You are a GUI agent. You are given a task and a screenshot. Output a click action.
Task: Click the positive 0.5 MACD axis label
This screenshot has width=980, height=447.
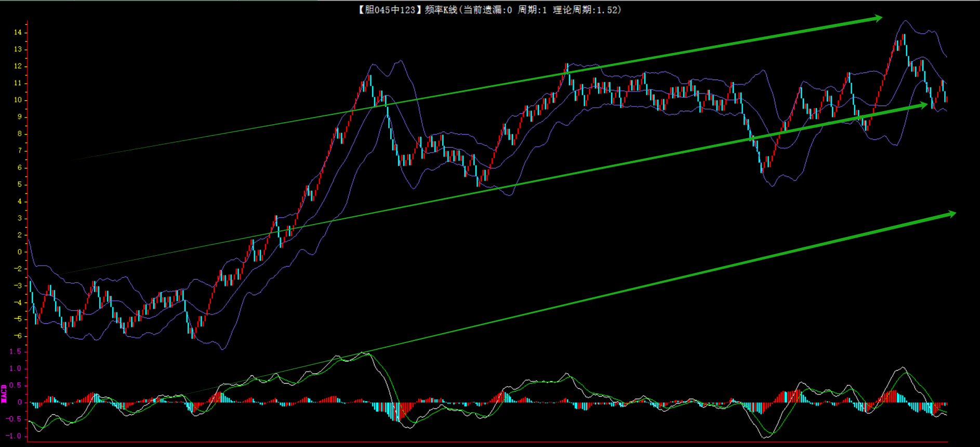click(x=16, y=385)
